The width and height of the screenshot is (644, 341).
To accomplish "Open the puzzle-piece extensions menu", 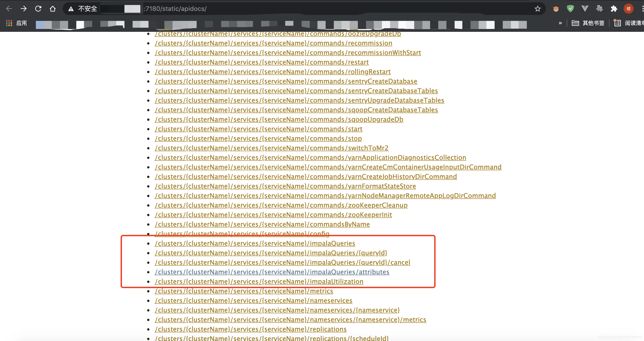I will [x=614, y=9].
